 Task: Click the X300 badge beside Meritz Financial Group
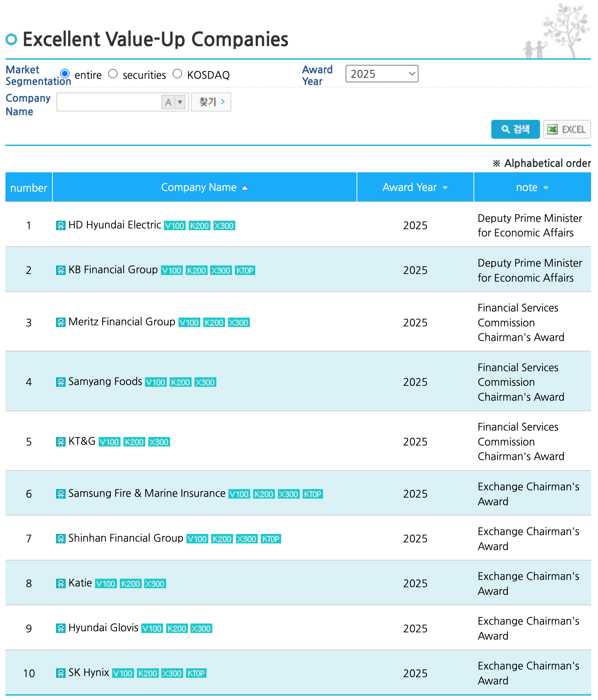point(239,323)
